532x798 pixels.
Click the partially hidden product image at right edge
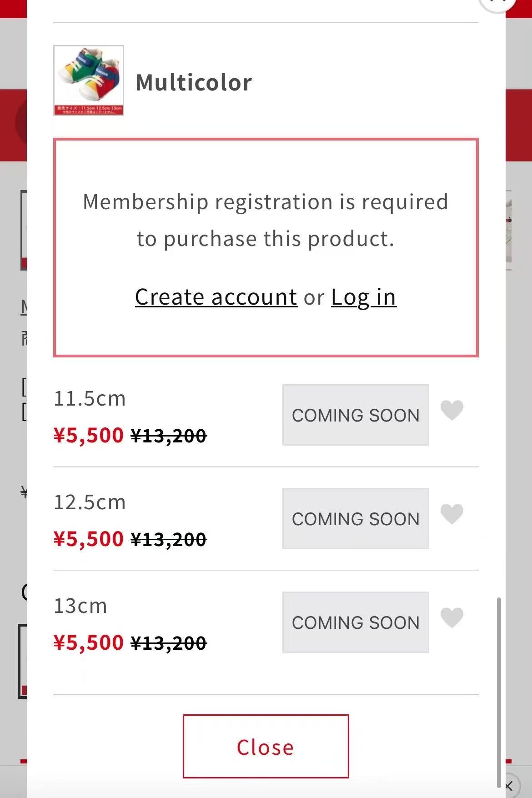(508, 230)
